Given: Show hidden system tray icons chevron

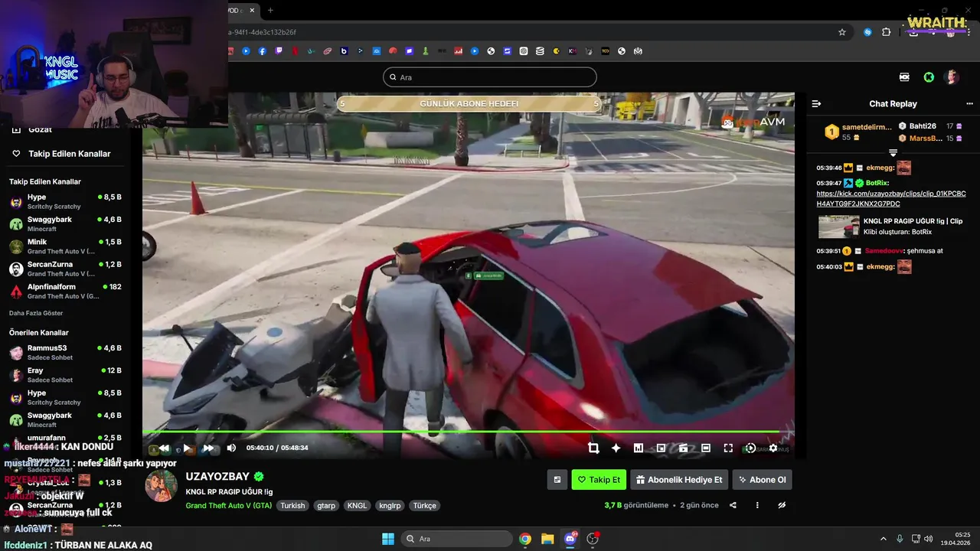Looking at the screenshot, I should coord(883,539).
